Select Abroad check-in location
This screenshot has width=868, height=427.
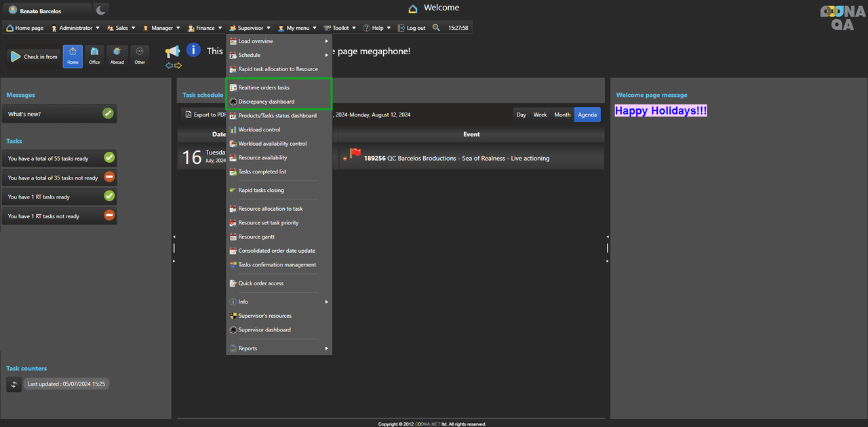(117, 56)
